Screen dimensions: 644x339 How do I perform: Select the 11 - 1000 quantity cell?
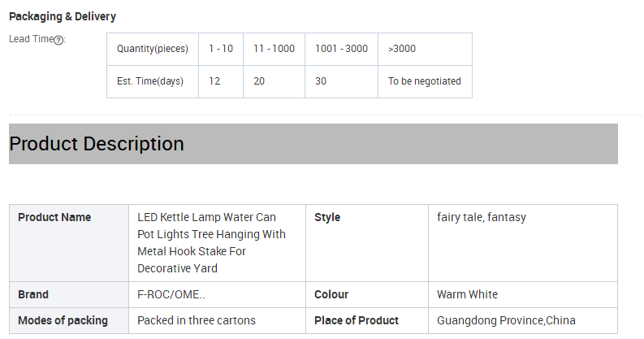274,49
